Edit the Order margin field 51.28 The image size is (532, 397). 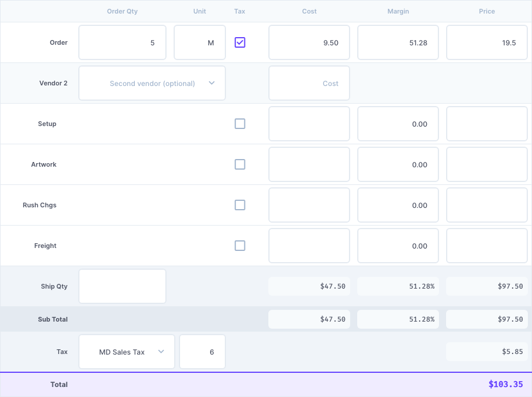pyautogui.click(x=398, y=42)
